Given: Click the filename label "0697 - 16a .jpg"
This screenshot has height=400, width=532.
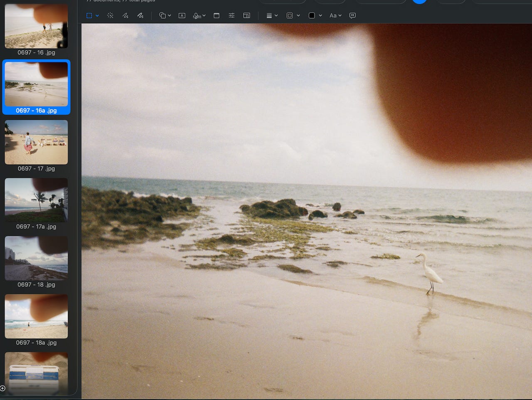Looking at the screenshot, I should coord(36,111).
